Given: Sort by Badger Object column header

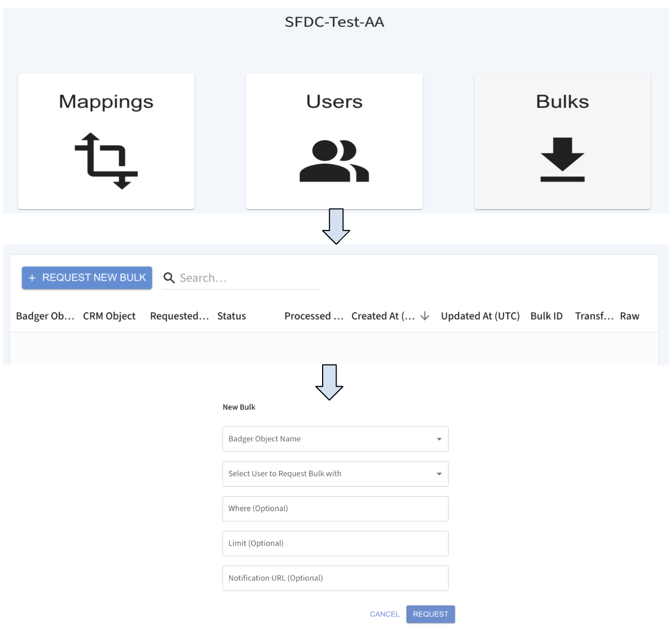Looking at the screenshot, I should click(x=45, y=316).
